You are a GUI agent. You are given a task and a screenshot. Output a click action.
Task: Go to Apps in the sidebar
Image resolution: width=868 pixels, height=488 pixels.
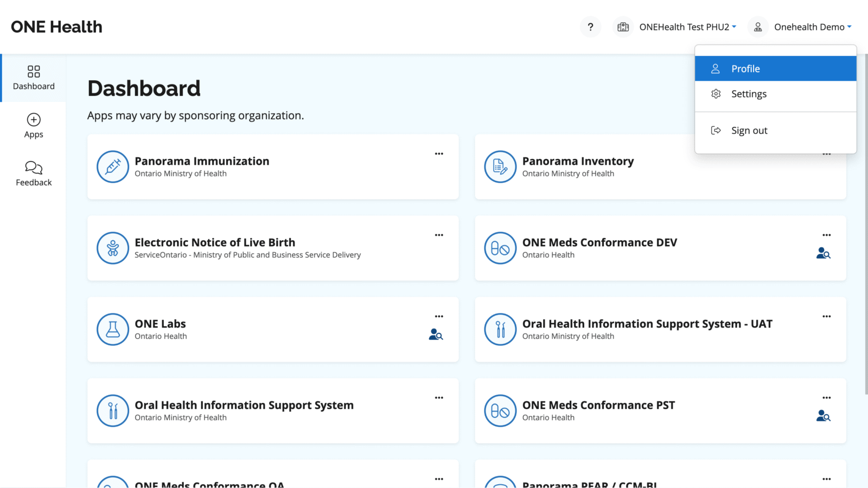34,126
